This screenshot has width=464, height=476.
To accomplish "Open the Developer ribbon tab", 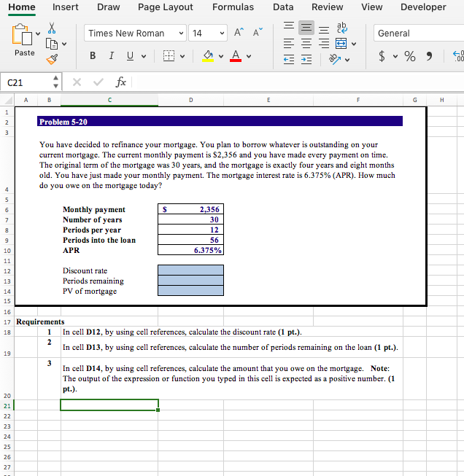I will [423, 7].
